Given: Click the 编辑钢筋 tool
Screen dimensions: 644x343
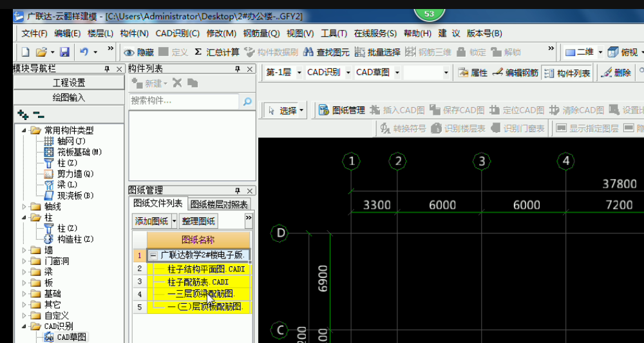Looking at the screenshot, I should 515,73.
